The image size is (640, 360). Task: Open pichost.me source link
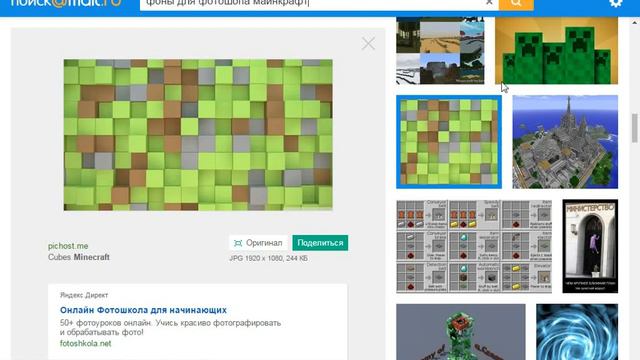(68, 246)
